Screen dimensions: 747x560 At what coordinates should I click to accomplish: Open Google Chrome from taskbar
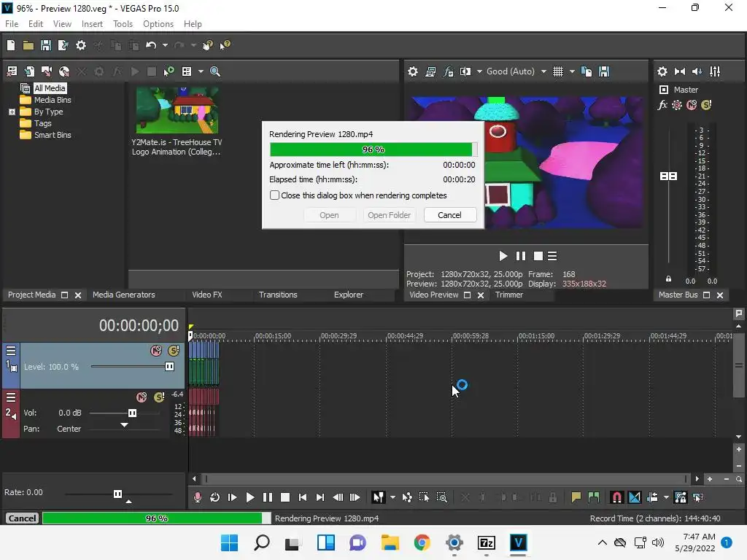422,542
